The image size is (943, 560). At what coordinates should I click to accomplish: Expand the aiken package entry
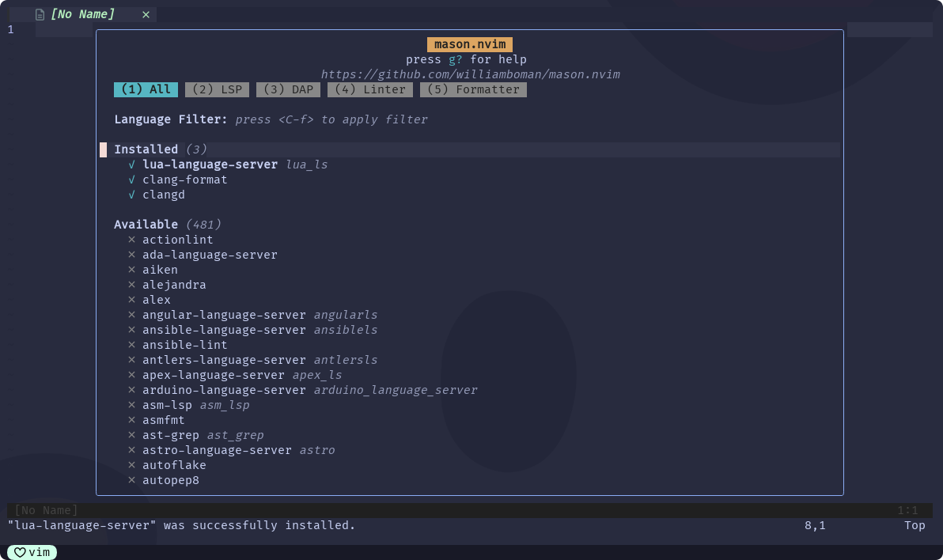click(160, 270)
